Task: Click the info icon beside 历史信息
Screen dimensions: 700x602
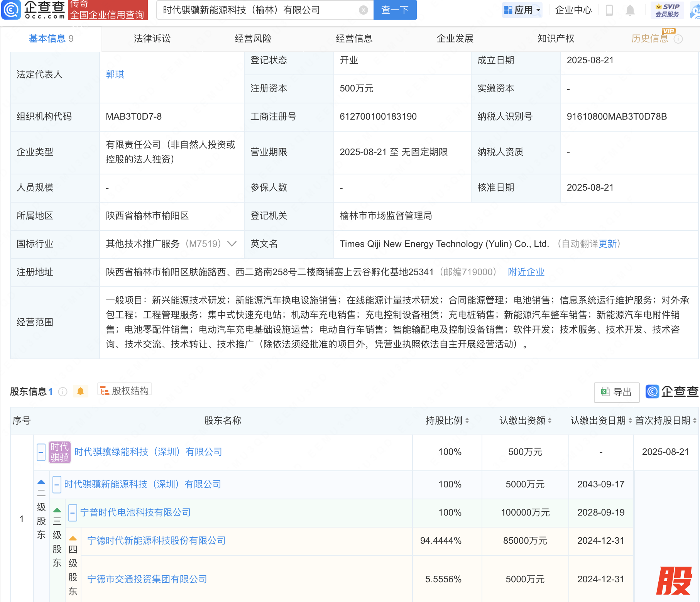Action: (x=678, y=39)
